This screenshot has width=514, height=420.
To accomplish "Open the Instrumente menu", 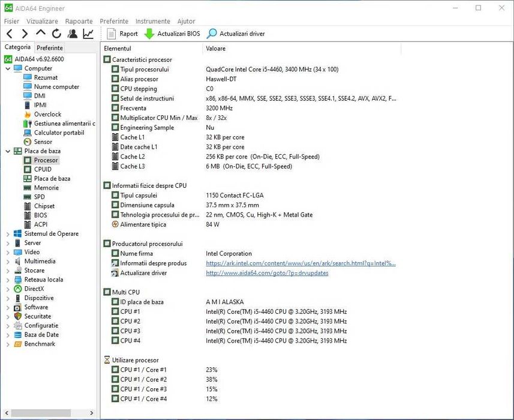I will pyautogui.click(x=153, y=22).
